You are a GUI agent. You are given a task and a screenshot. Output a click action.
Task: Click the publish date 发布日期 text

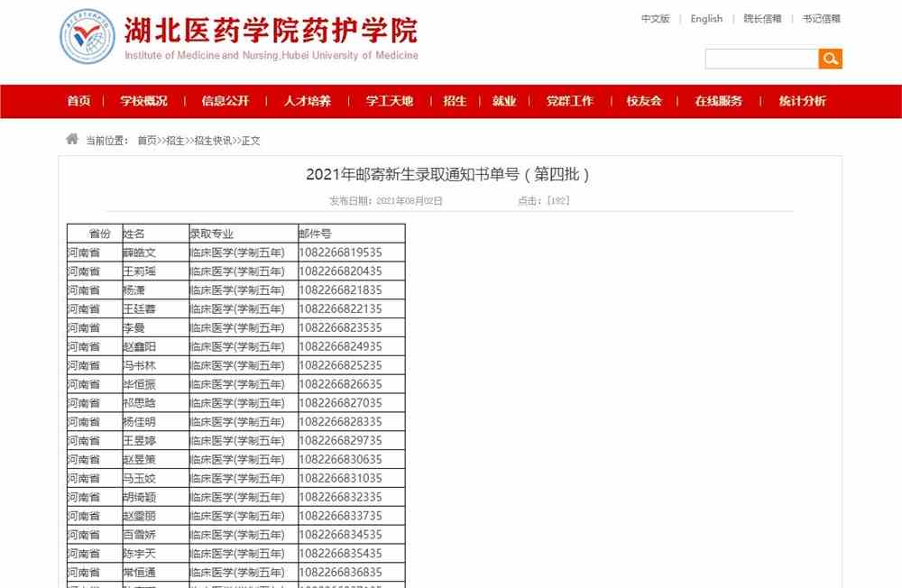pyautogui.click(x=385, y=201)
